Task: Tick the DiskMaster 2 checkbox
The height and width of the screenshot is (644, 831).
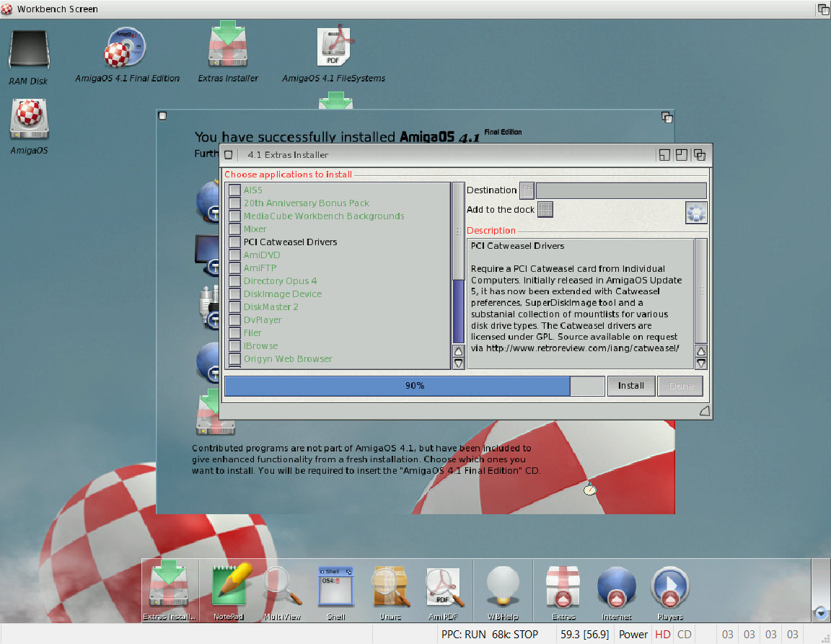Action: 234,307
